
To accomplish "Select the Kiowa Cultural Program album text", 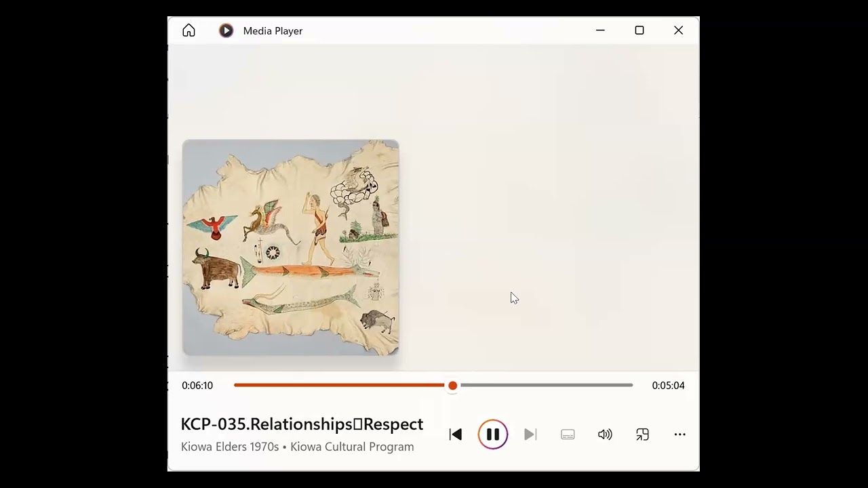I will (352, 447).
